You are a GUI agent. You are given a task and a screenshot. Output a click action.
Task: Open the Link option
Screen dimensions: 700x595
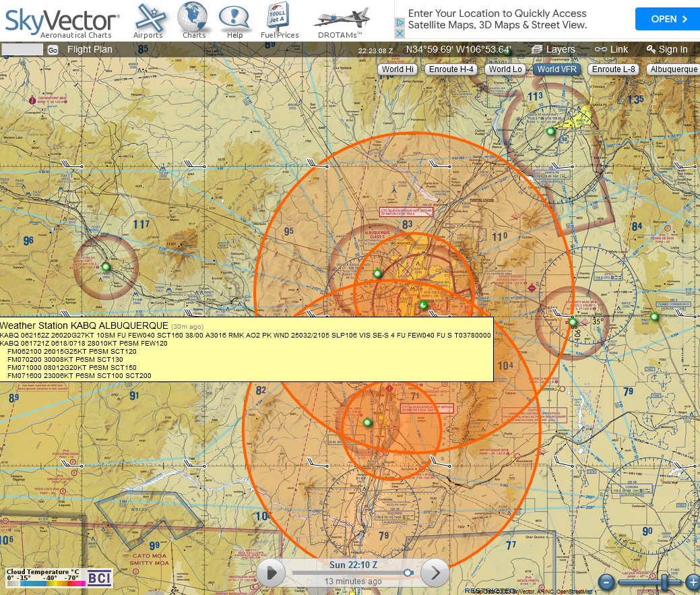click(x=611, y=50)
